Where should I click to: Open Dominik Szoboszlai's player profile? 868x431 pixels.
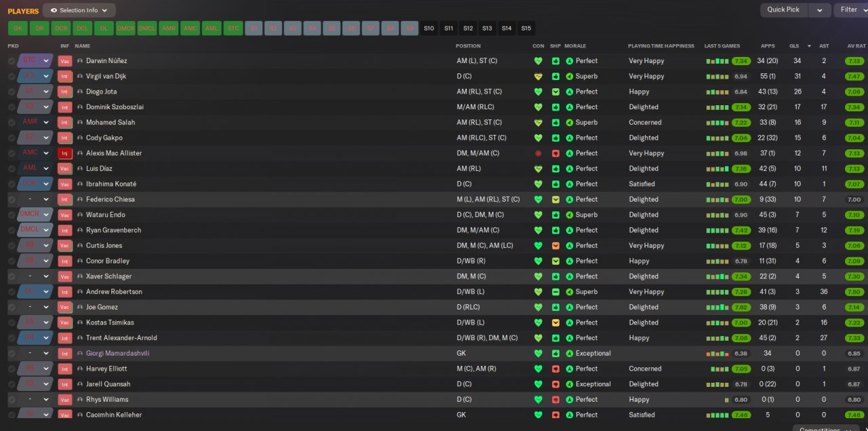[x=115, y=107]
